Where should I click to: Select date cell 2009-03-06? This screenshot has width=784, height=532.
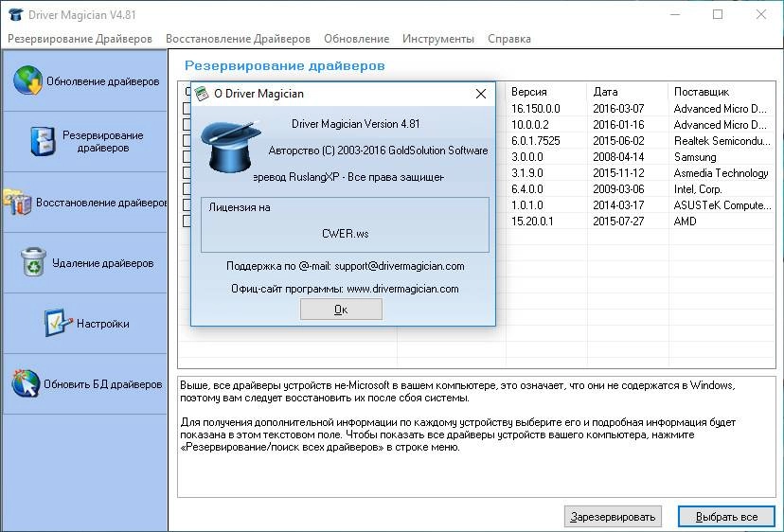click(618, 189)
